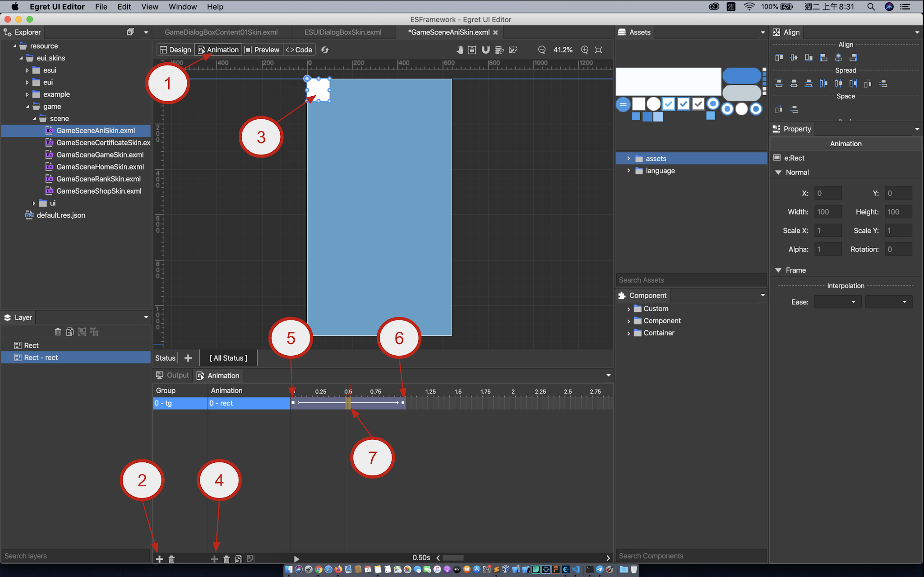The image size is (924, 577).
Task: Click the Rotation input field
Action: (898, 249)
